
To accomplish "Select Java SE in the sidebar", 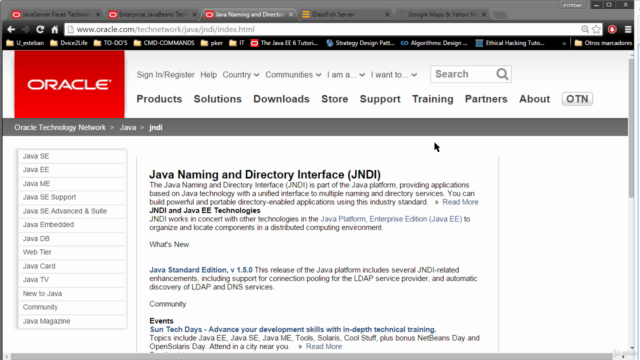I will tap(72, 156).
